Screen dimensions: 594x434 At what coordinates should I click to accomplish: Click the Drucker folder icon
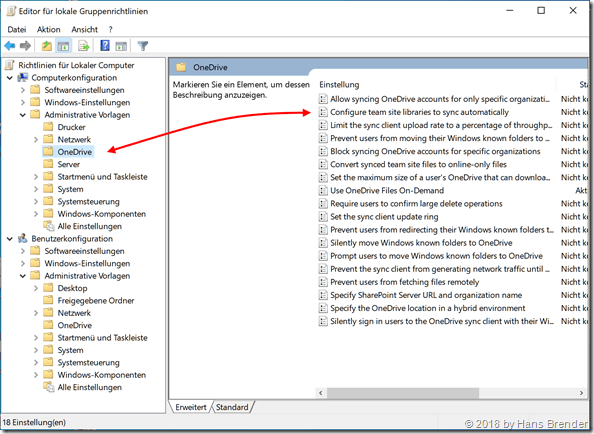coord(48,126)
